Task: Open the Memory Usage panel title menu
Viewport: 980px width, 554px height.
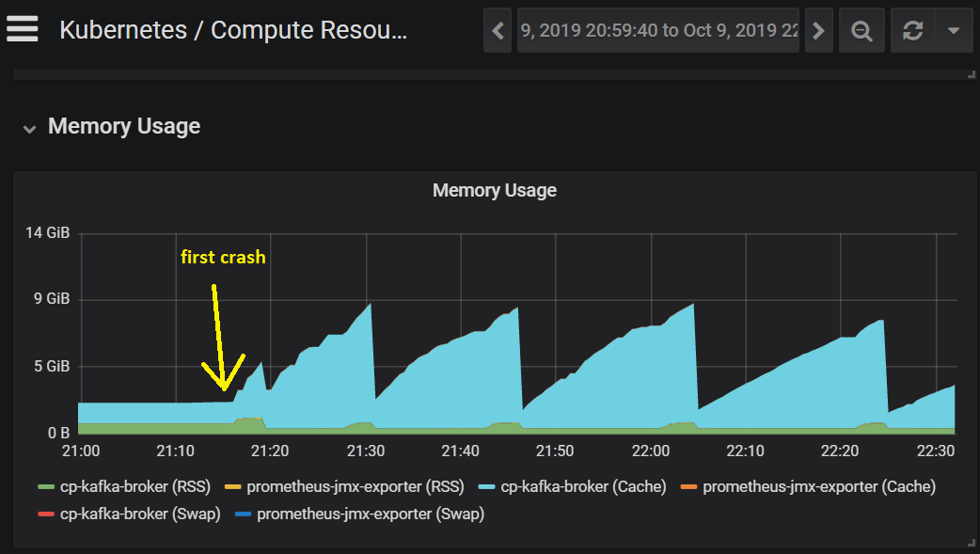Action: [x=495, y=190]
